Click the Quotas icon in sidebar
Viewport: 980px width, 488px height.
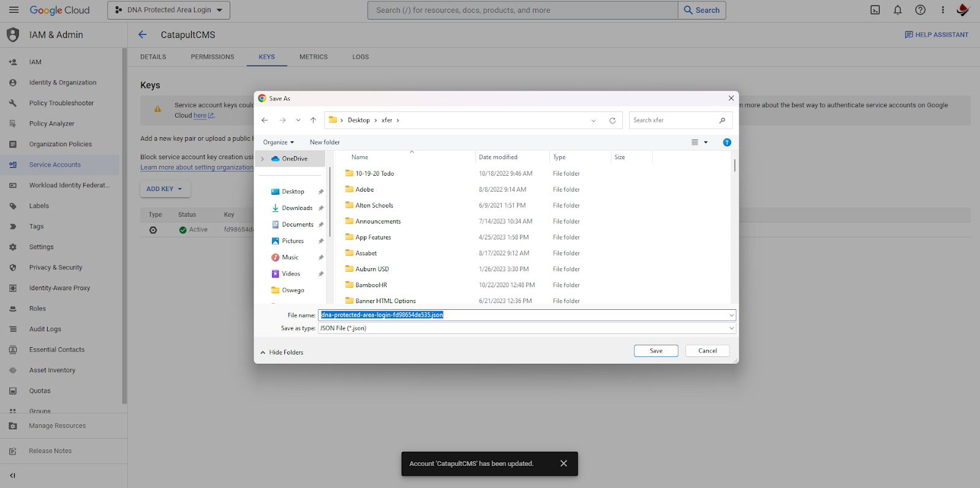(x=13, y=391)
